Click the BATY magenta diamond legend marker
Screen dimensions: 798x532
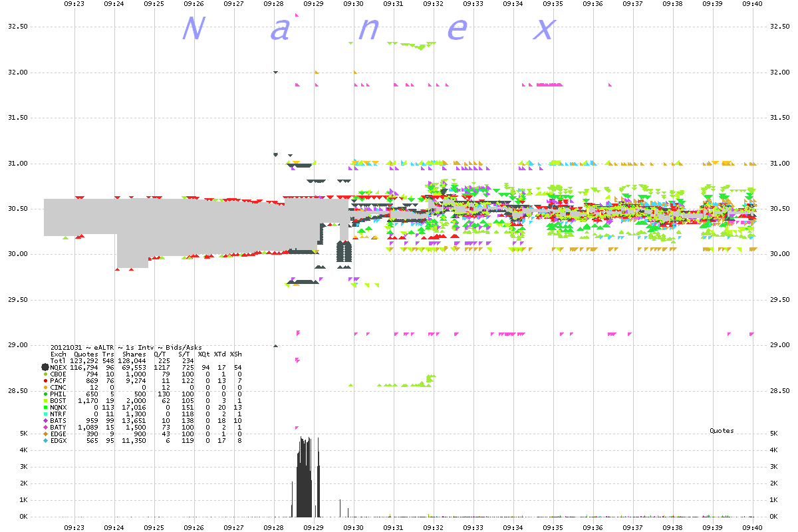[45, 428]
